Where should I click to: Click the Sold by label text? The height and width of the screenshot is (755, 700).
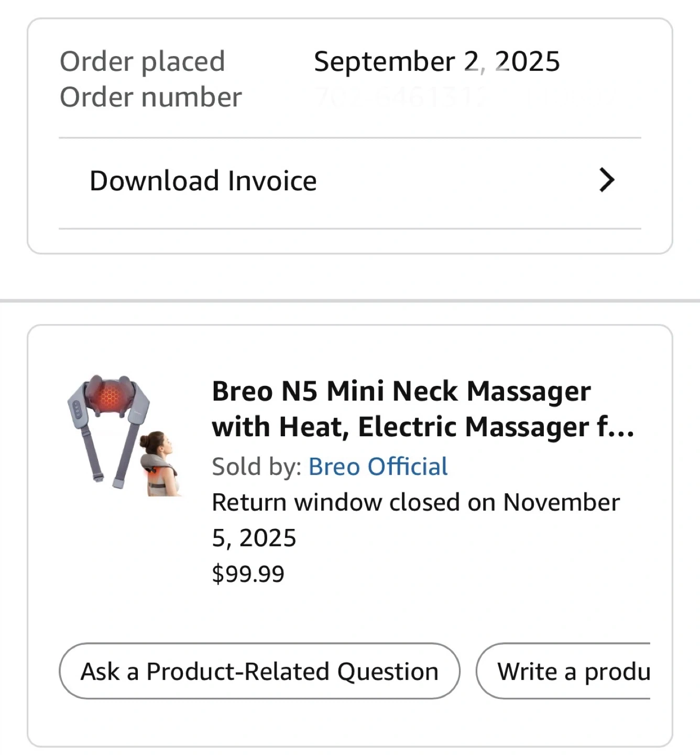coord(256,467)
